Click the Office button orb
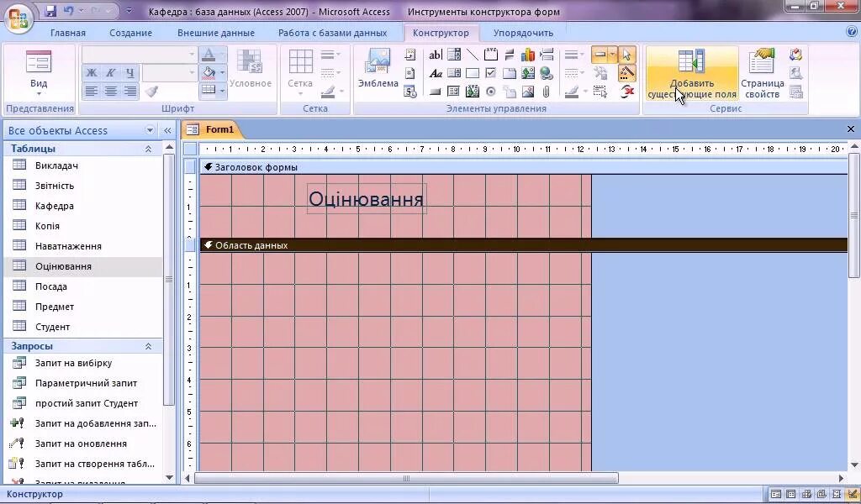The width and height of the screenshot is (861, 504). pos(18,18)
